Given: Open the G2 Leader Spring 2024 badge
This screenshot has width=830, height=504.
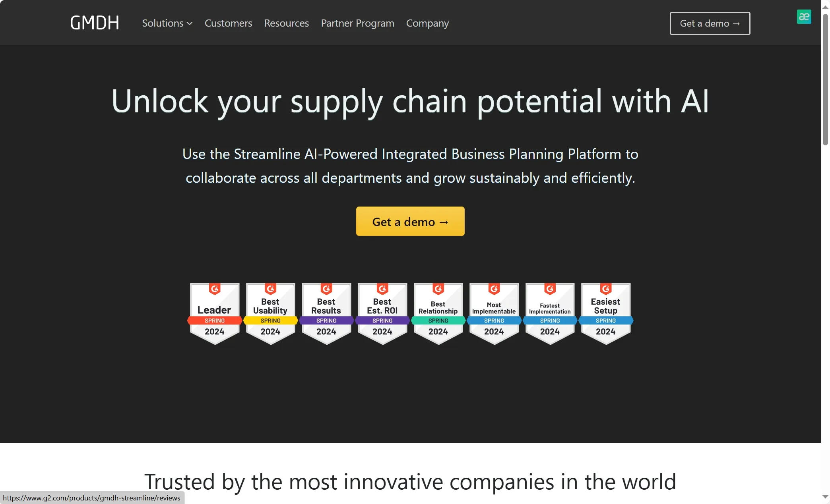Looking at the screenshot, I should coord(215,313).
